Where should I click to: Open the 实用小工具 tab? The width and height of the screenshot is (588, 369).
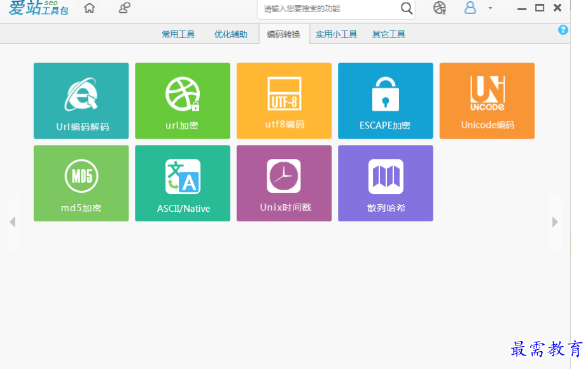pos(337,34)
